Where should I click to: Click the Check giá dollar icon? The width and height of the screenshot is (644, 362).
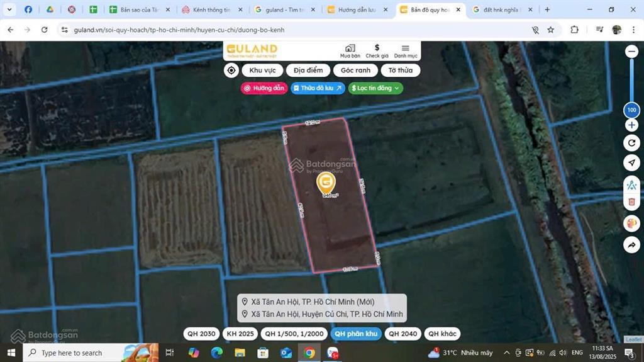[x=377, y=48]
